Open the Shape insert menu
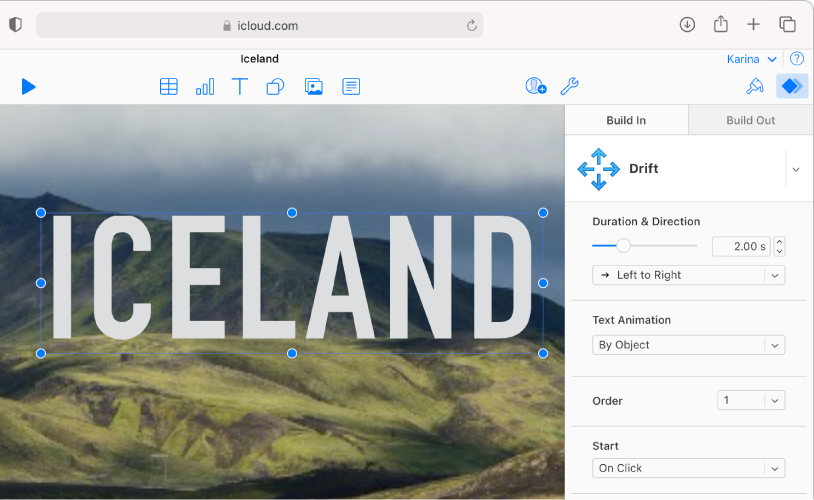814x500 pixels. 275,87
